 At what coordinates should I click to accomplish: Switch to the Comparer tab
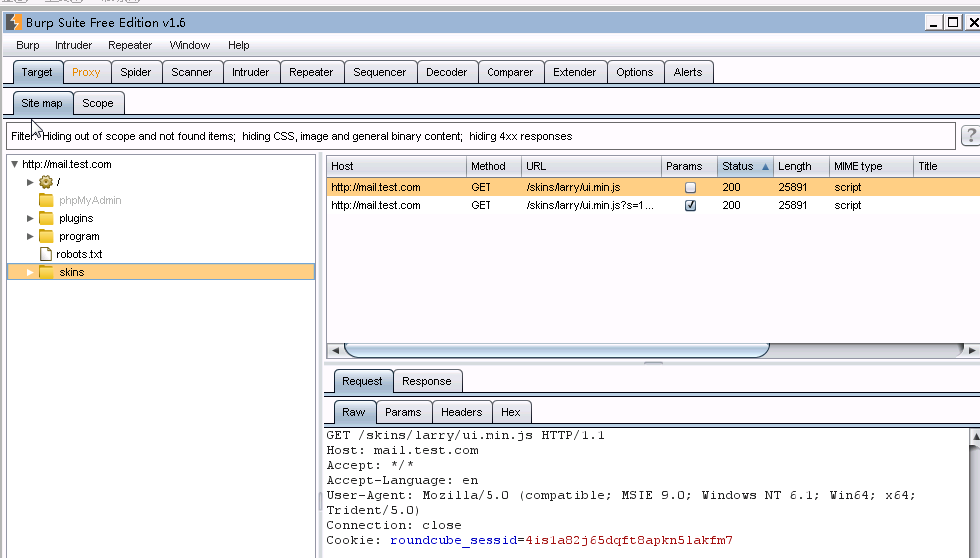[x=510, y=72]
